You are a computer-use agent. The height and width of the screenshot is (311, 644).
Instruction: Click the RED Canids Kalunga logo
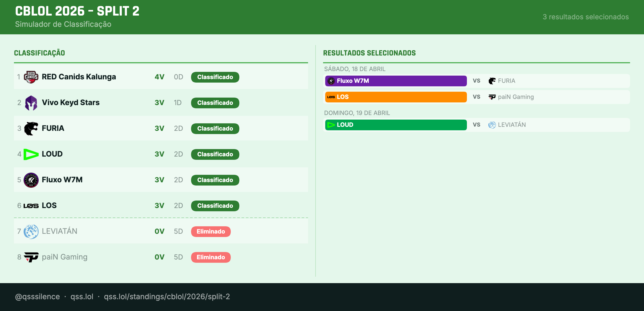[31, 77]
